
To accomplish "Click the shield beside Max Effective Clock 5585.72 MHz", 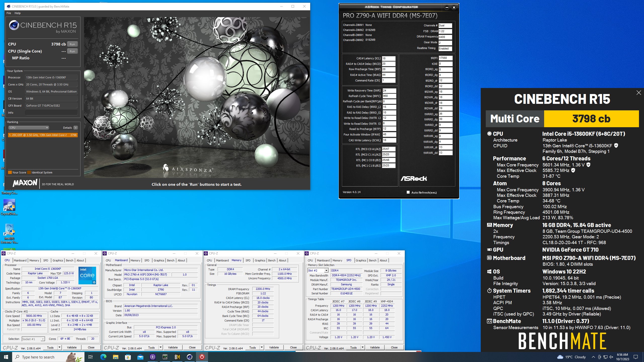I will [573, 170].
